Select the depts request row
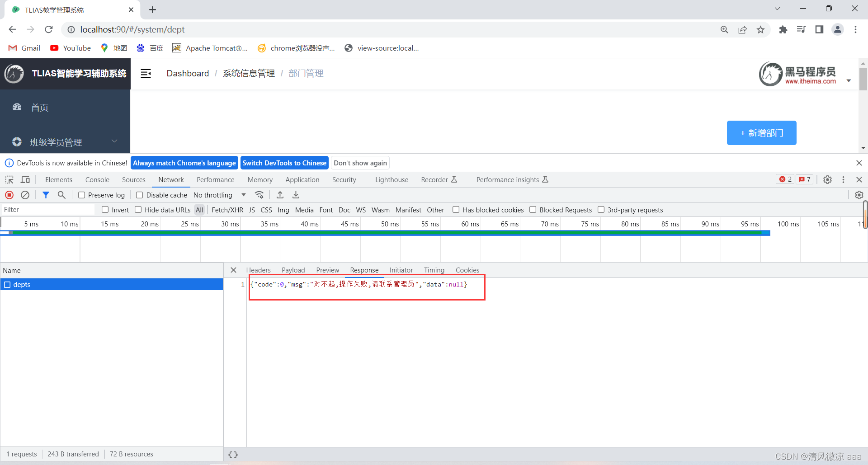 pyautogui.click(x=112, y=284)
